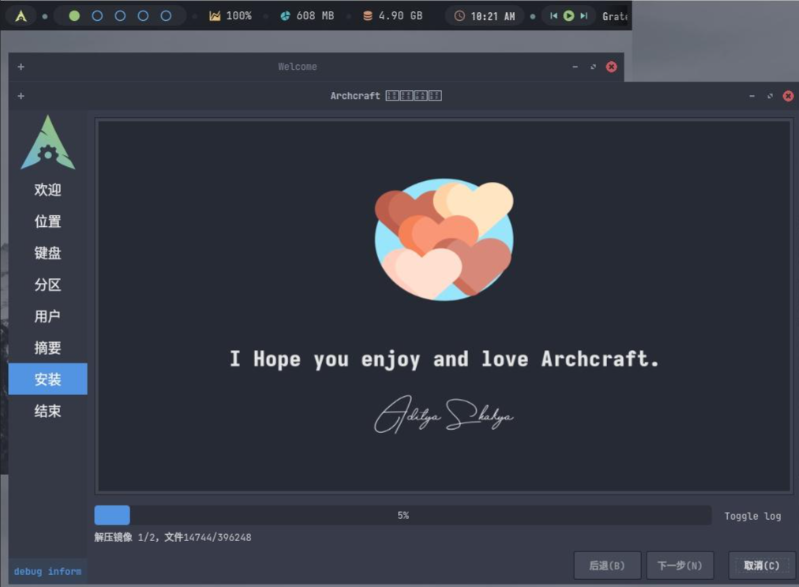Play the music using the green play button

point(569,16)
